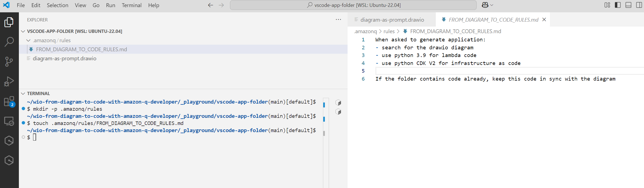Open the Copilot chat icon in the title bar
Image resolution: width=644 pixels, height=188 pixels.
(485, 5)
